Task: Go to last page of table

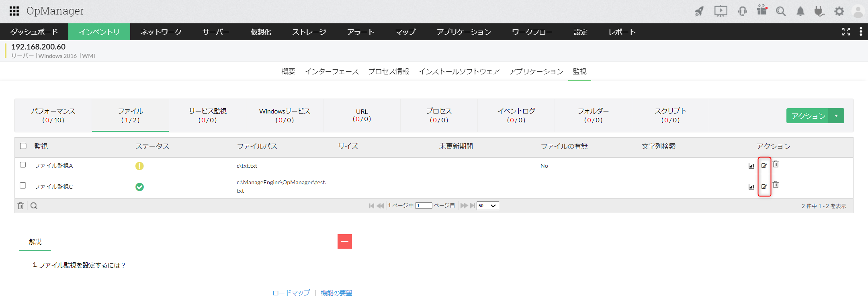Action: pos(473,206)
